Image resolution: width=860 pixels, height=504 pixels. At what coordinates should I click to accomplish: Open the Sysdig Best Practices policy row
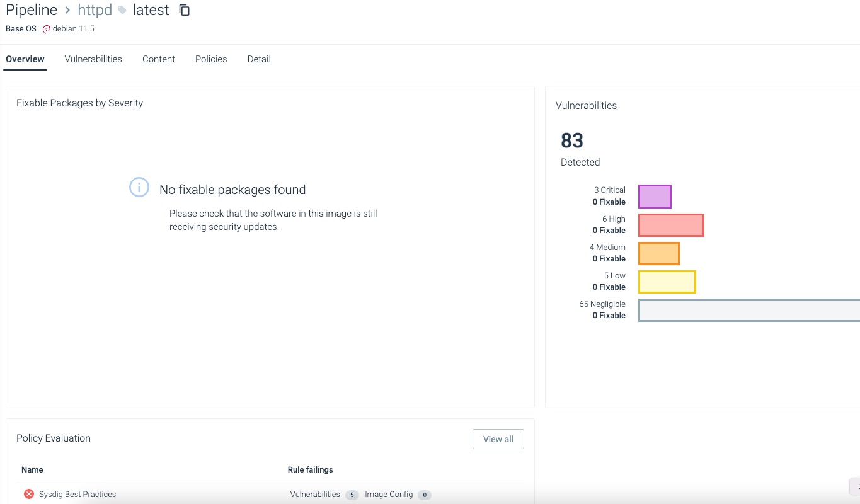[77, 495]
